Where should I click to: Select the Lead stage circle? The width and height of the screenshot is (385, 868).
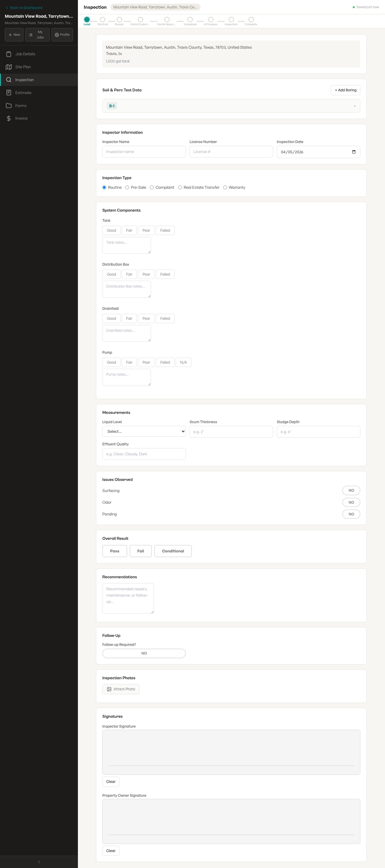click(87, 20)
